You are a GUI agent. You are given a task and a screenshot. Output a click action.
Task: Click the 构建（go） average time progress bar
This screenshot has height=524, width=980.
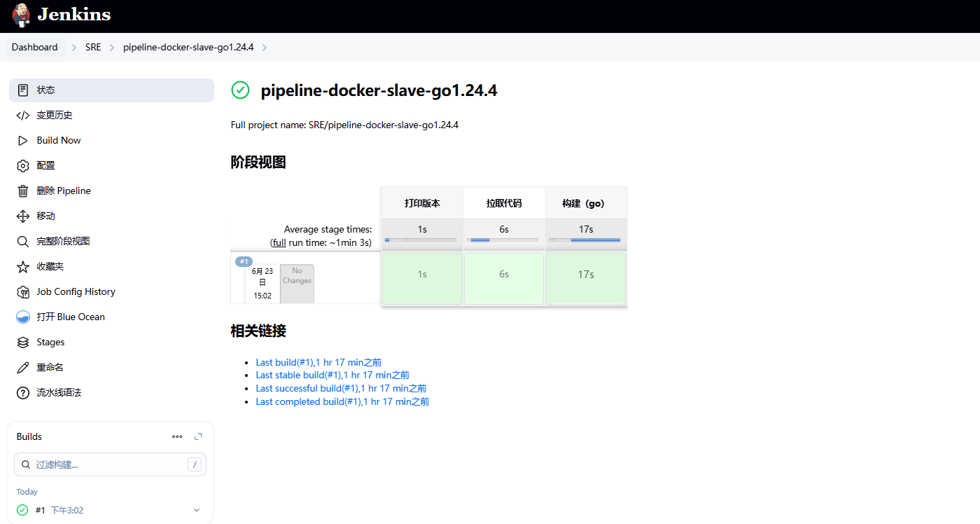point(584,240)
